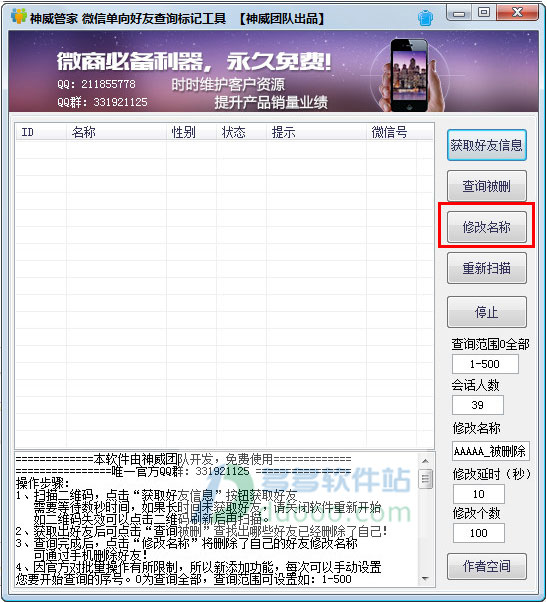Minimize the window
The width and height of the screenshot is (547, 602).
[x=459, y=13]
